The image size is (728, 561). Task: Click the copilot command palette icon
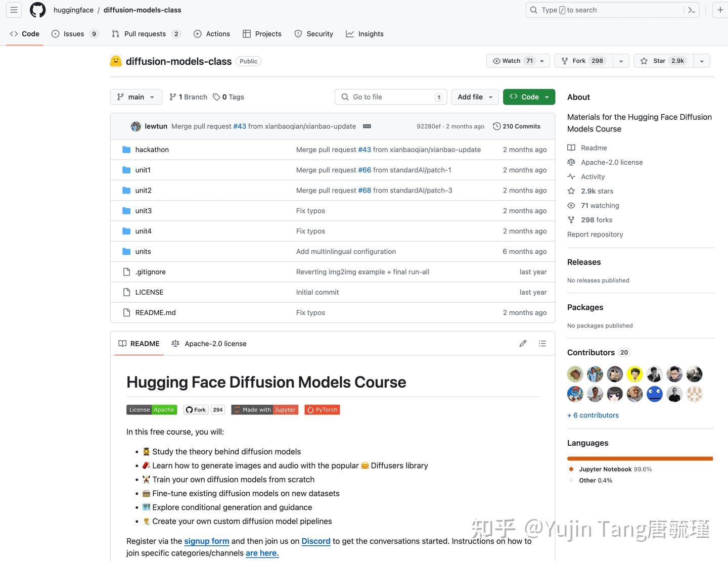(x=691, y=10)
